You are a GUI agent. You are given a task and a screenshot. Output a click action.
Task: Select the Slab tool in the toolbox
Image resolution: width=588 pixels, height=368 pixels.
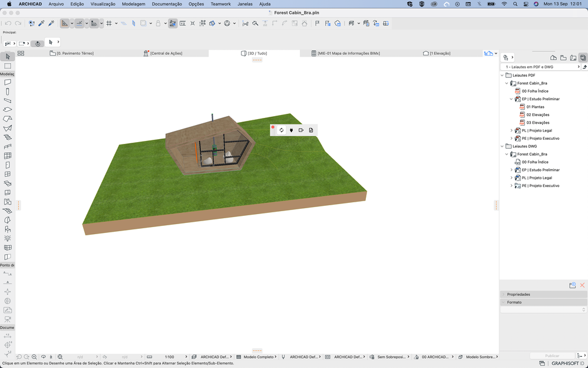tap(8, 110)
